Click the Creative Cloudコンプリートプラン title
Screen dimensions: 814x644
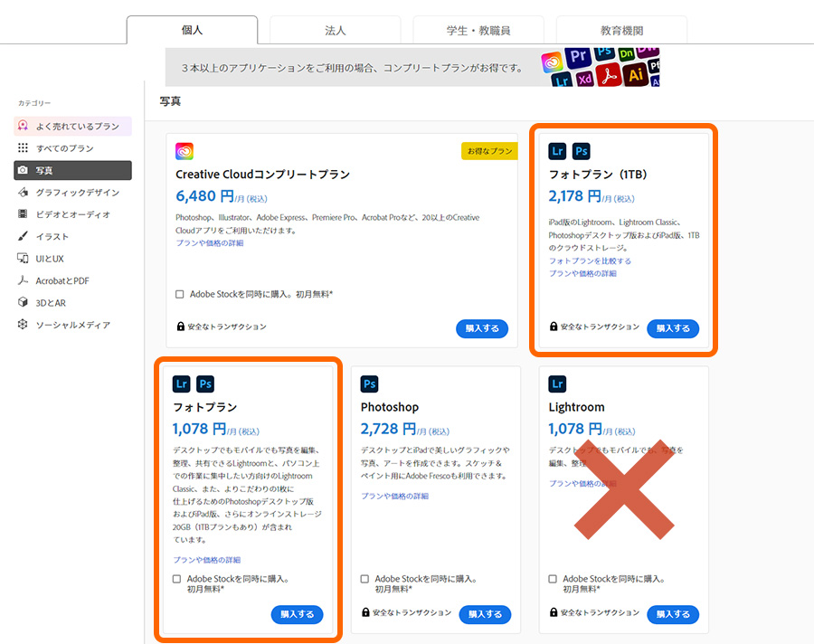click(262, 175)
